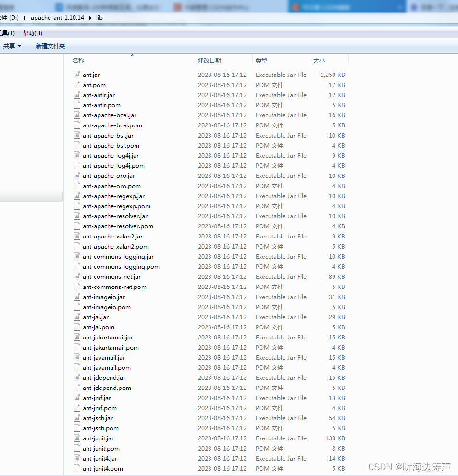Select the ant-commons-logging.pom file name

click(x=121, y=266)
